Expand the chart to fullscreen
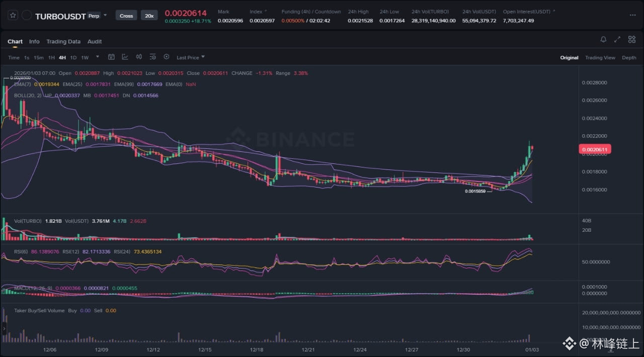Image resolution: width=644 pixels, height=357 pixels. (x=617, y=39)
